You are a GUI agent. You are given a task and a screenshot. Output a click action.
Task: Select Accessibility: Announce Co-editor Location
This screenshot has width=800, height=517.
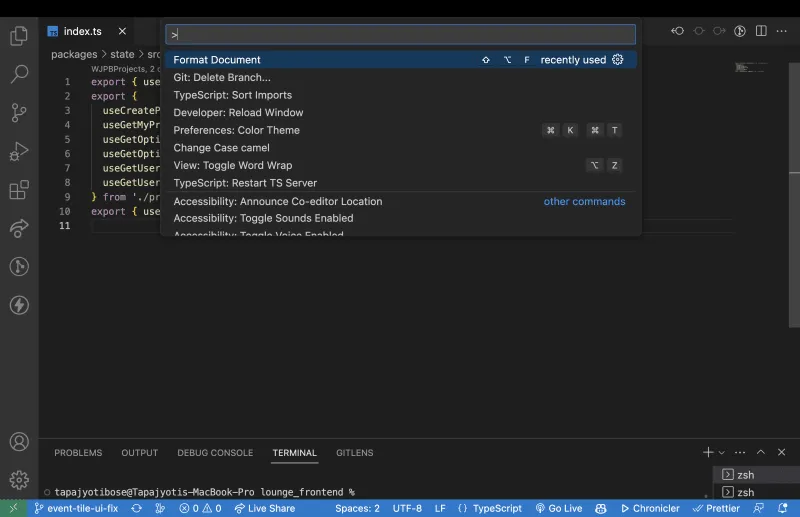coord(401,202)
